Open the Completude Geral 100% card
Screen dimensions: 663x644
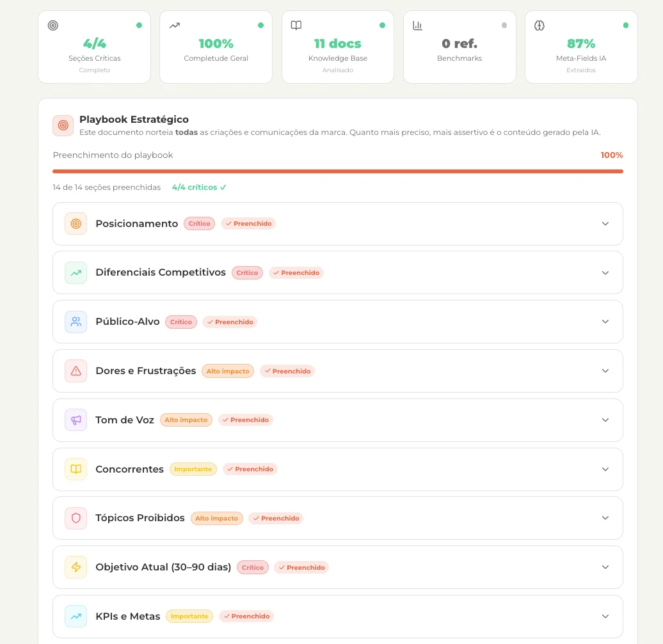point(216,47)
